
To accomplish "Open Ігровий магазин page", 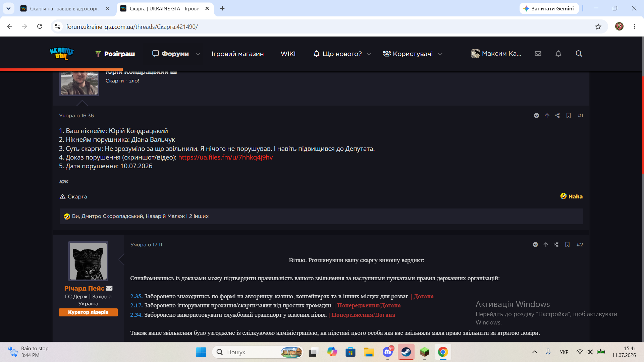I will pos(237,54).
